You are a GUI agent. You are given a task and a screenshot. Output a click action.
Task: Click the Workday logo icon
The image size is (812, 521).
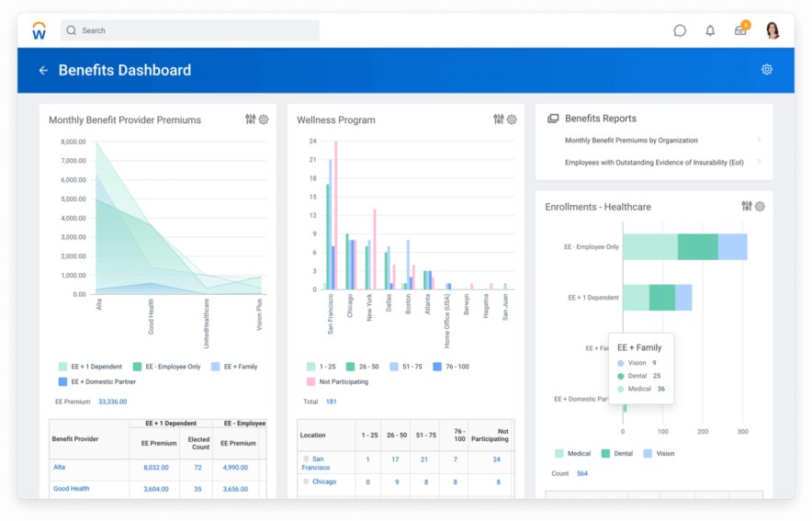click(39, 30)
